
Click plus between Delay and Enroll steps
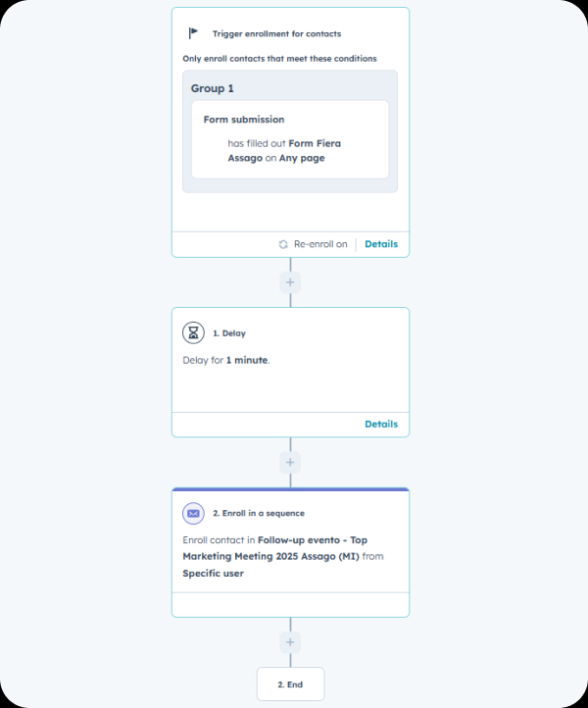click(289, 462)
